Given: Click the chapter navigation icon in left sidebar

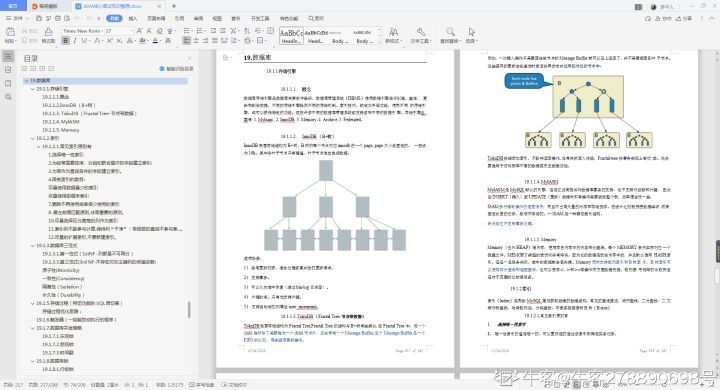Looking at the screenshot, I should point(8,70).
